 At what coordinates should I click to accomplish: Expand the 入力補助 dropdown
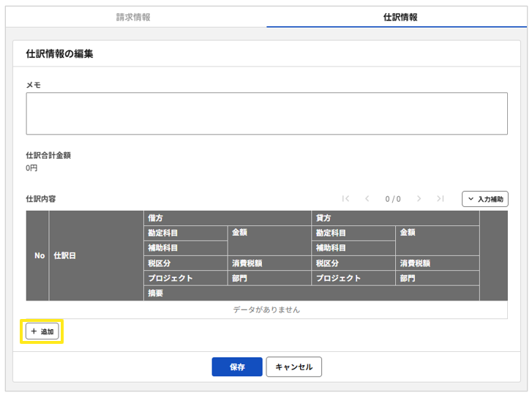coord(485,199)
